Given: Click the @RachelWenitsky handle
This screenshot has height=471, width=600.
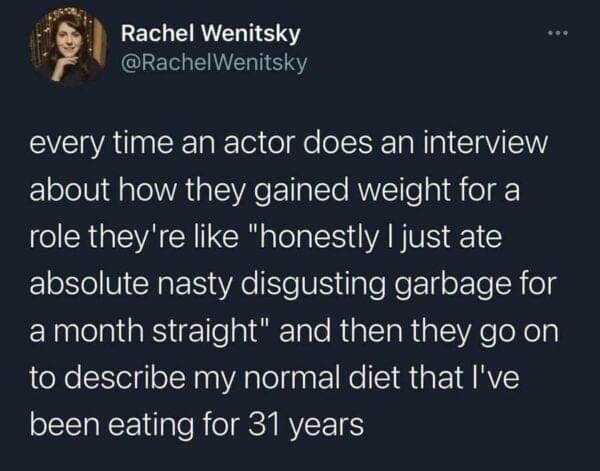Looking at the screenshot, I should pos(213,62).
